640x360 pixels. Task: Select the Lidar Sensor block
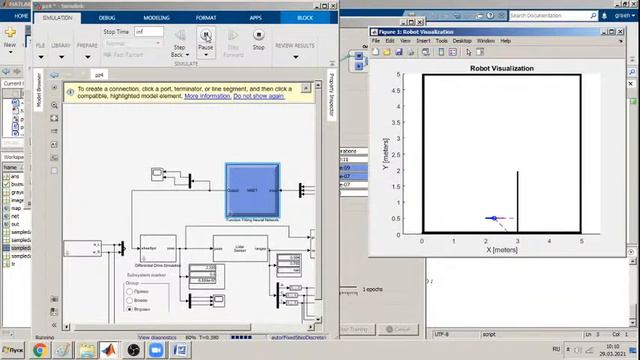240,248
